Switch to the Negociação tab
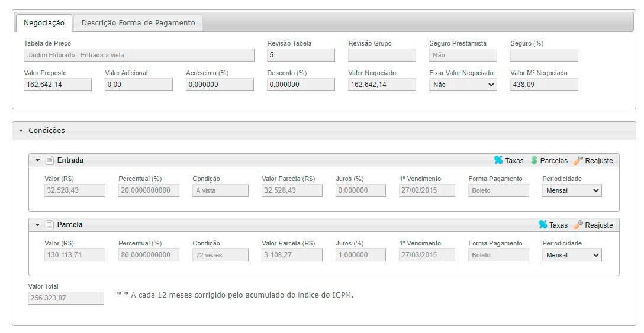Screen dimensions: 644x333 pos(44,23)
